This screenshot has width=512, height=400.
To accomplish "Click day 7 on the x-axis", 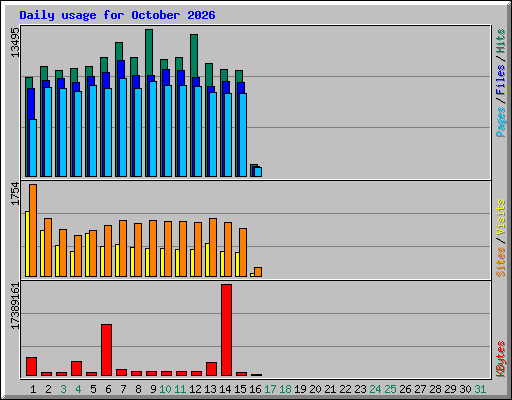I will click(x=123, y=389).
